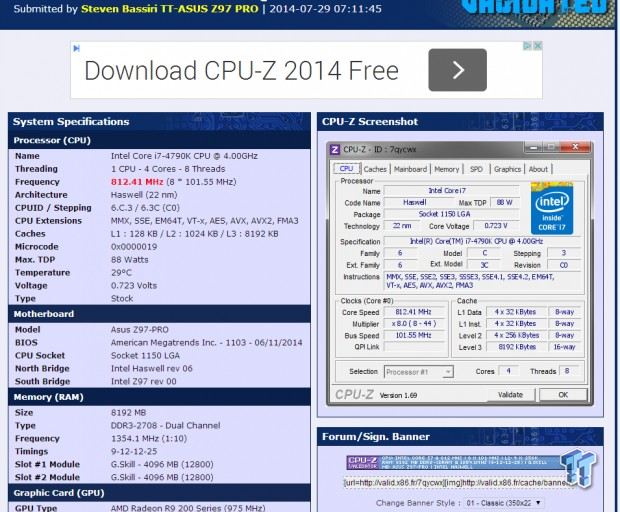
Task: Click the Slot #1 Module G.Skill value
Action: 162,464
